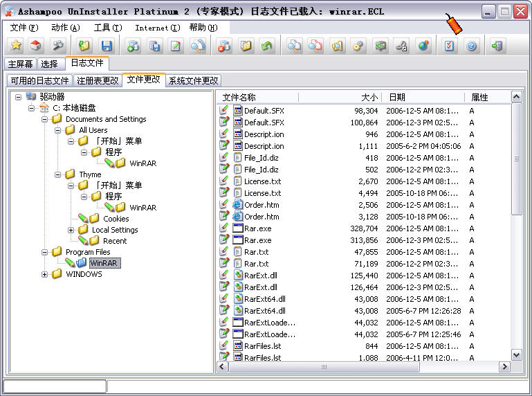Open the wrench tools toolbar icon
Viewport: 532px width, 396px height.
58,45
